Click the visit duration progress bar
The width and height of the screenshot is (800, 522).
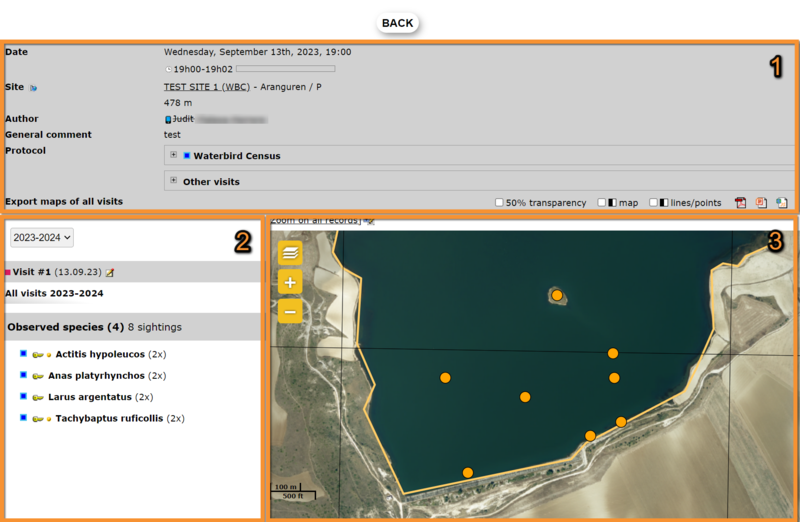click(286, 68)
